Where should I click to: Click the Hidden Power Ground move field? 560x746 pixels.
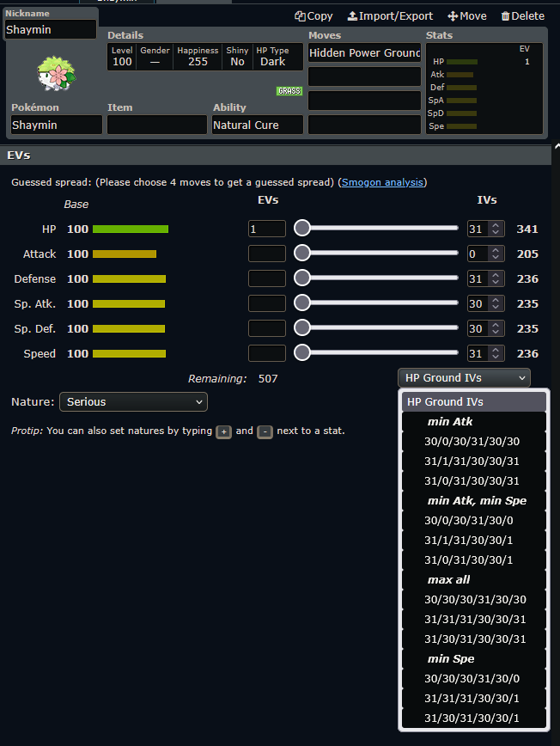365,53
